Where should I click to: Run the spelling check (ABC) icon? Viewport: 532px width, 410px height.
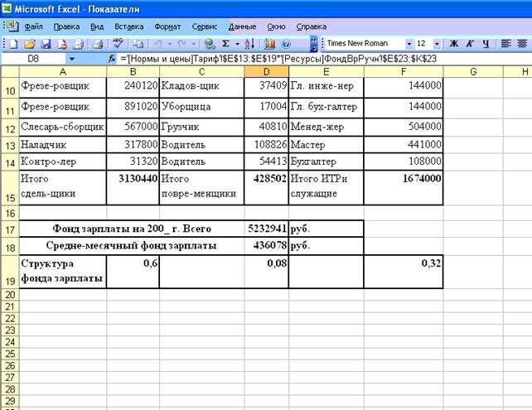click(x=118, y=44)
